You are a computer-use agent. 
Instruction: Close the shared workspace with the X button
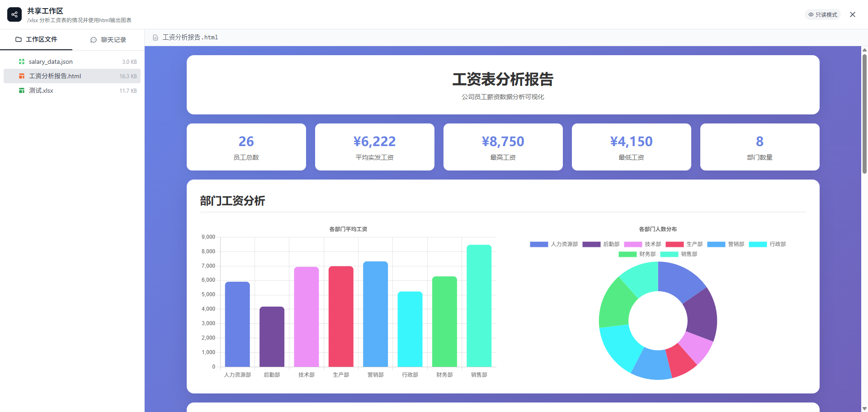tap(853, 14)
